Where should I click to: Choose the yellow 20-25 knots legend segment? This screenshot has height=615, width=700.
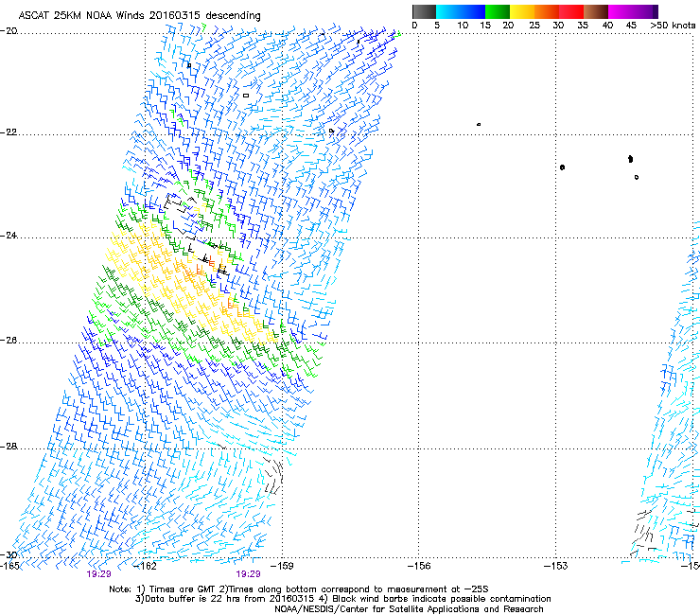522,11
